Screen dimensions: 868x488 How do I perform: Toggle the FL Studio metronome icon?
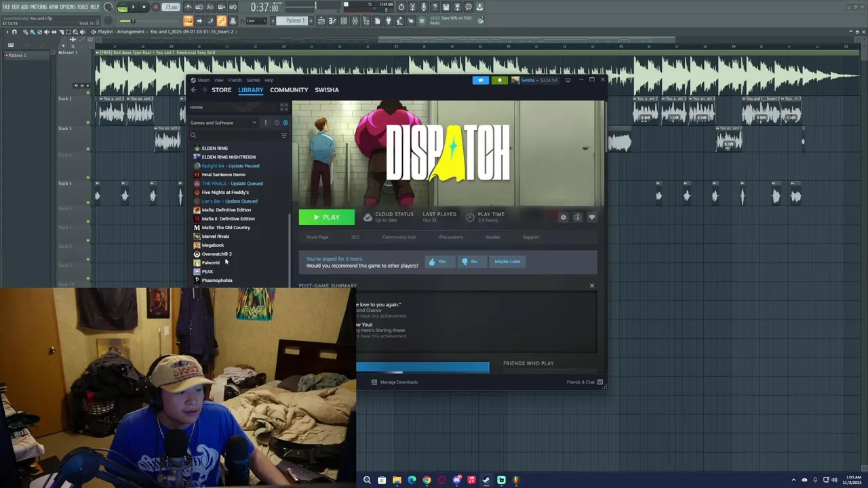click(187, 7)
